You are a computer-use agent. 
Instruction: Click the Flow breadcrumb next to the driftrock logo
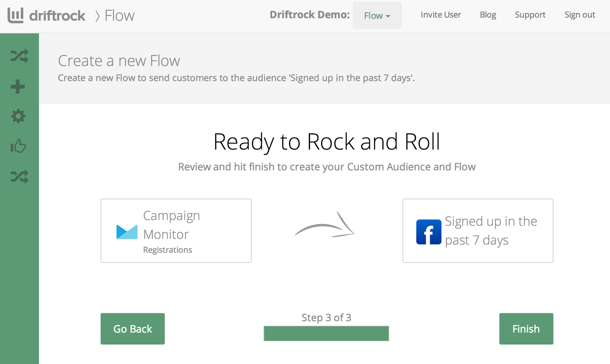tap(119, 16)
